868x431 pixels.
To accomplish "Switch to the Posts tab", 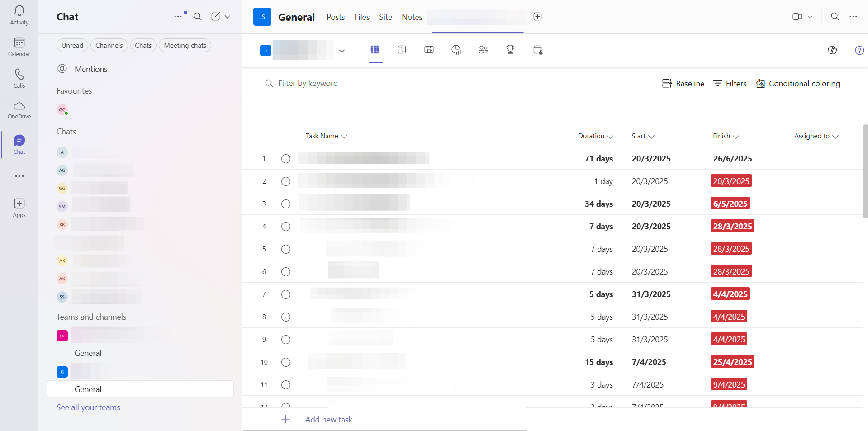I will coord(335,17).
